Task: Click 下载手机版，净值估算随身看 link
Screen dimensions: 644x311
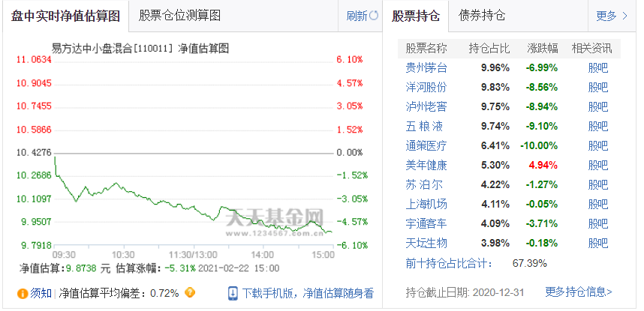Action: (x=308, y=293)
